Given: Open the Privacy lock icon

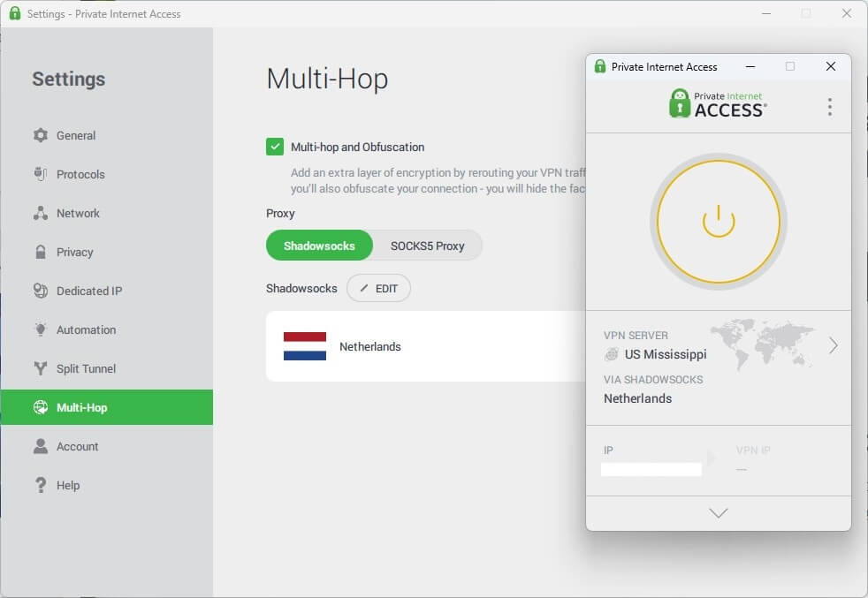Looking at the screenshot, I should tap(41, 252).
